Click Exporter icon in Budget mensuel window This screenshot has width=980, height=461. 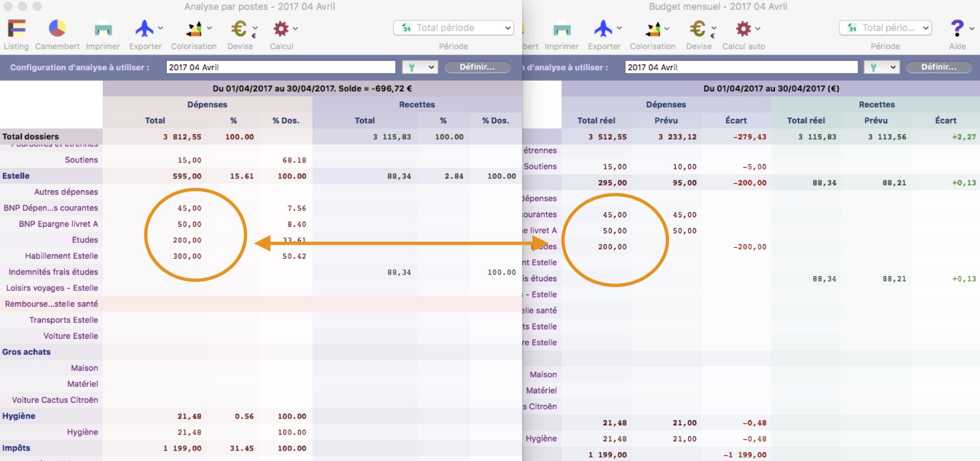point(603,29)
